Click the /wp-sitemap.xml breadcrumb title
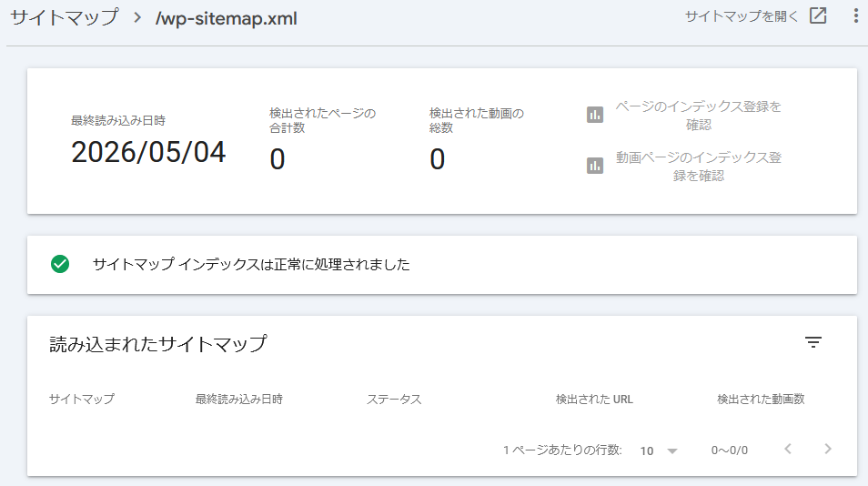 (226, 18)
